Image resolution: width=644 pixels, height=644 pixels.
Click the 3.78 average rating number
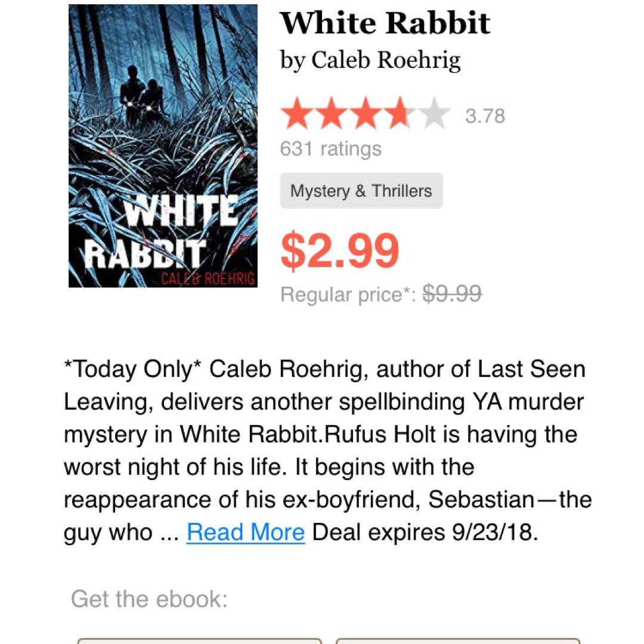pos(485,116)
